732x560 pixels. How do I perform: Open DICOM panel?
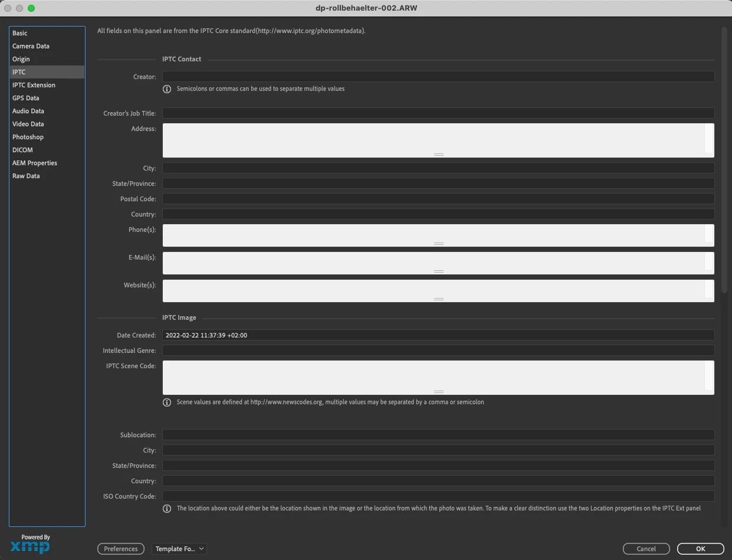pos(47,150)
